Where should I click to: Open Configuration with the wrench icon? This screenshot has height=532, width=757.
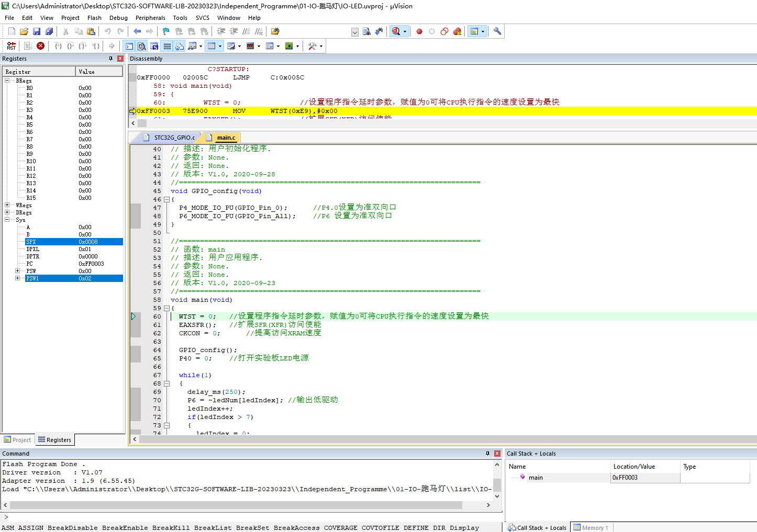click(497, 31)
